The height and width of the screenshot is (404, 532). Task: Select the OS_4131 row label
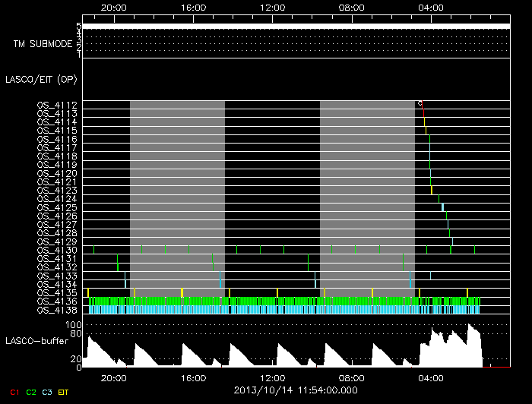[x=57, y=259]
